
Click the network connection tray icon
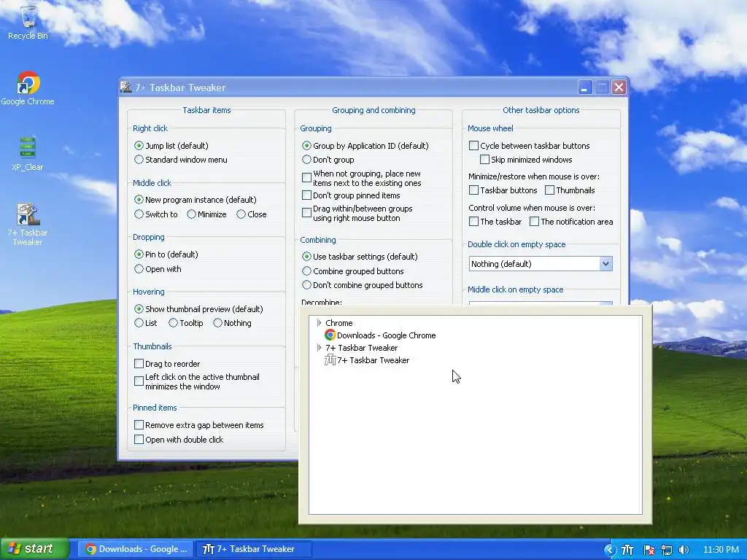click(x=667, y=550)
